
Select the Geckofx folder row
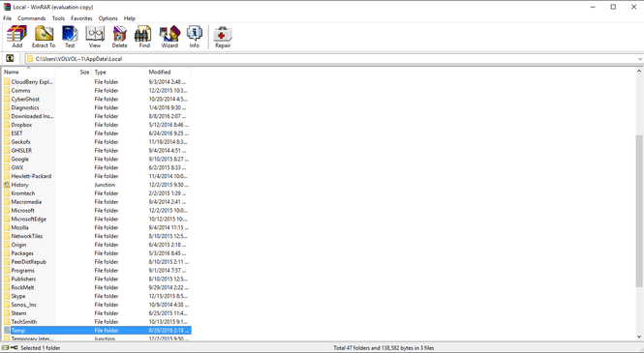pyautogui.click(x=97, y=142)
